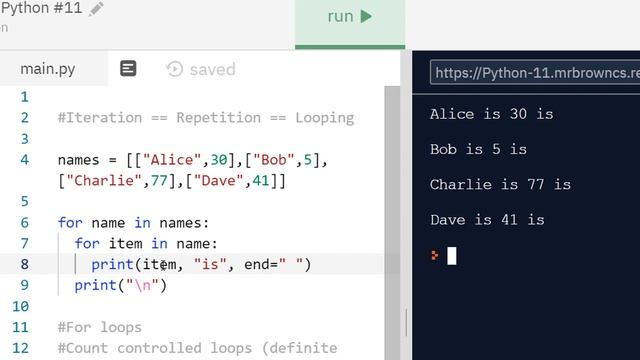Click the editor vertical scrollbar
640x360 pixels.
[x=392, y=222]
